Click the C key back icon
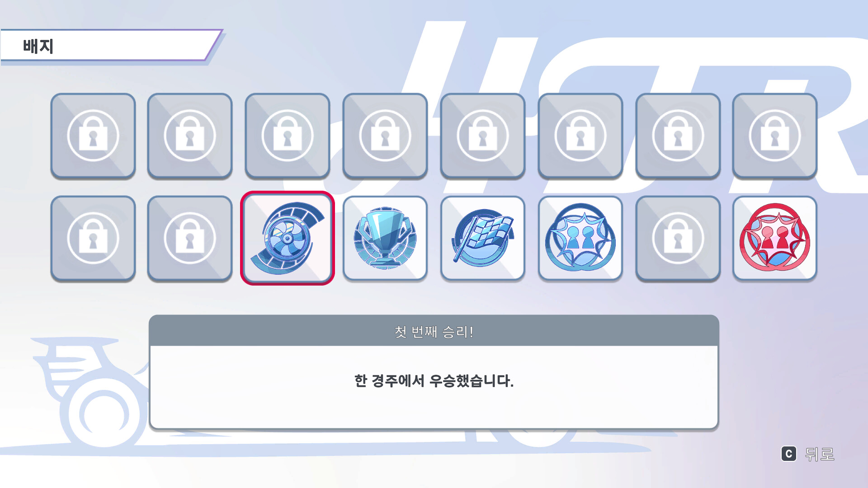The image size is (868, 488). coord(789,454)
